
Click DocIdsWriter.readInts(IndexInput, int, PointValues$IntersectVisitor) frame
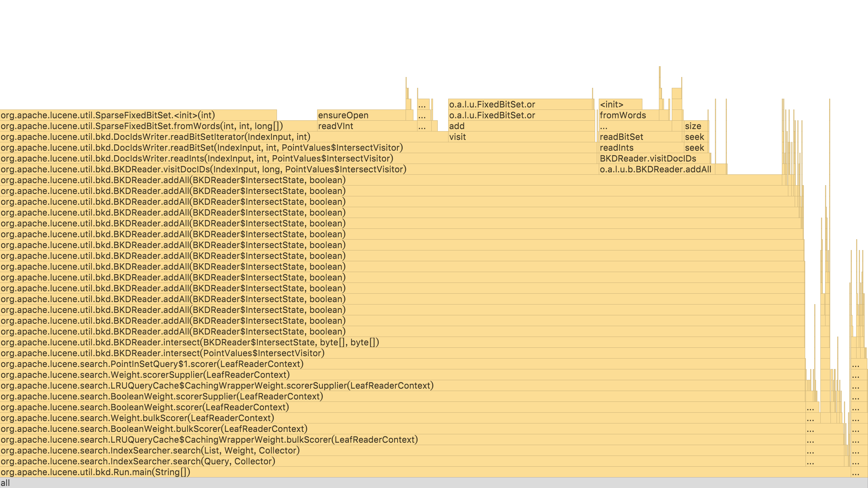[x=299, y=158]
